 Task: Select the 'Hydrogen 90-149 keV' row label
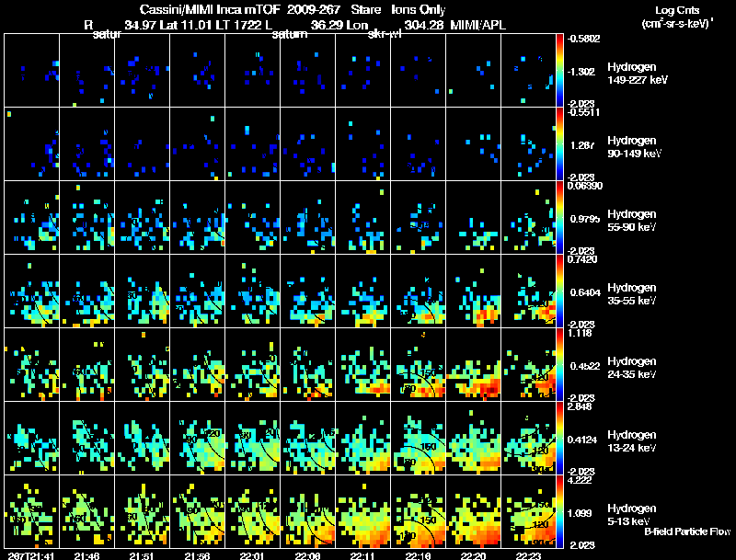point(635,147)
